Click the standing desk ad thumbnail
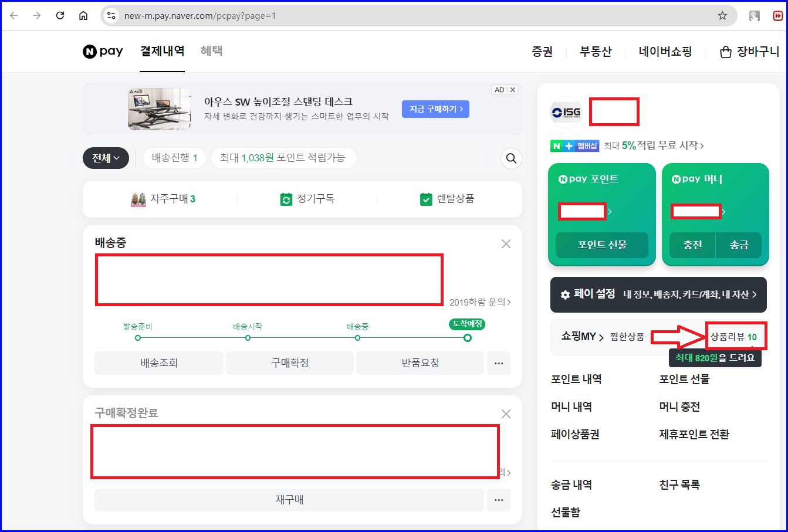 click(x=159, y=109)
